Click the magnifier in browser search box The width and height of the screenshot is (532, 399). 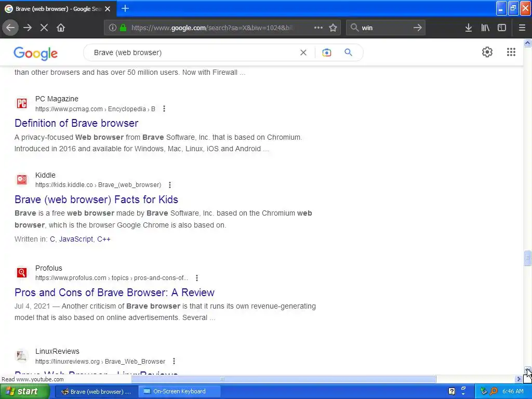click(x=354, y=28)
